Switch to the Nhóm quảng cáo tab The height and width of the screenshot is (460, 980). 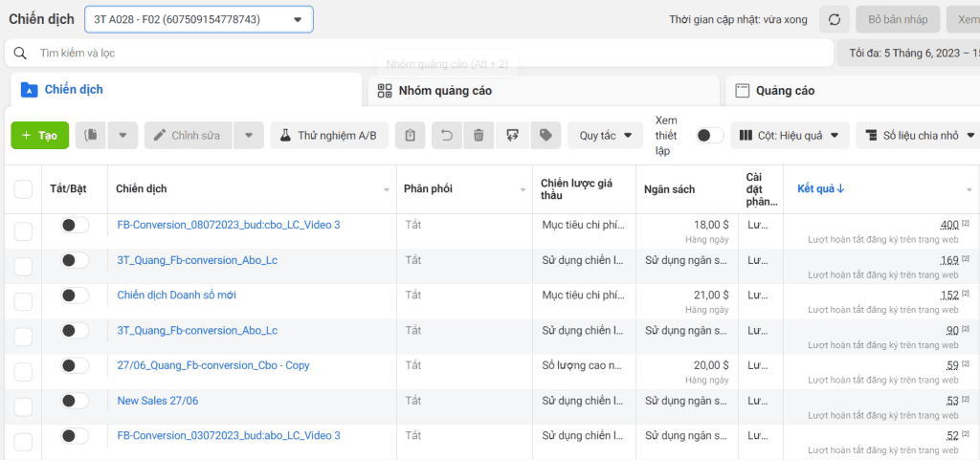click(x=544, y=91)
